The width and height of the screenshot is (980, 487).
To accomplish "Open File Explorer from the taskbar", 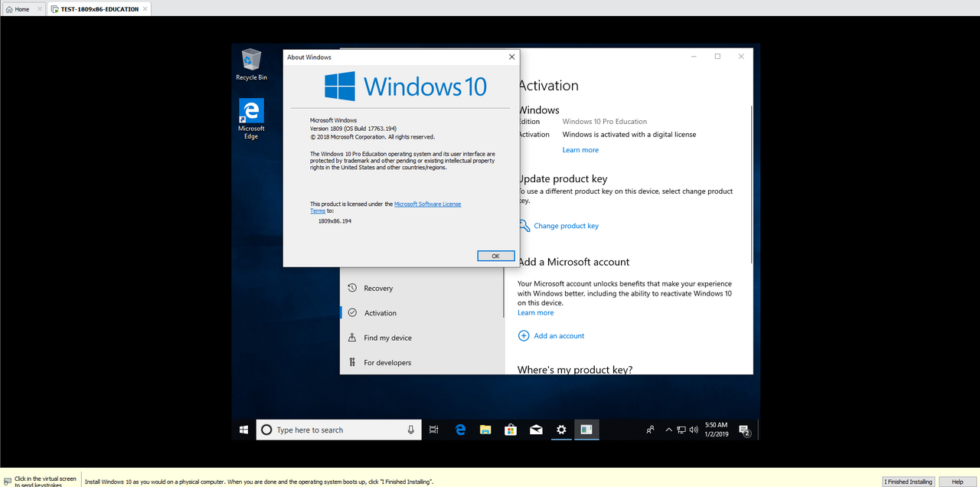I will pyautogui.click(x=485, y=430).
